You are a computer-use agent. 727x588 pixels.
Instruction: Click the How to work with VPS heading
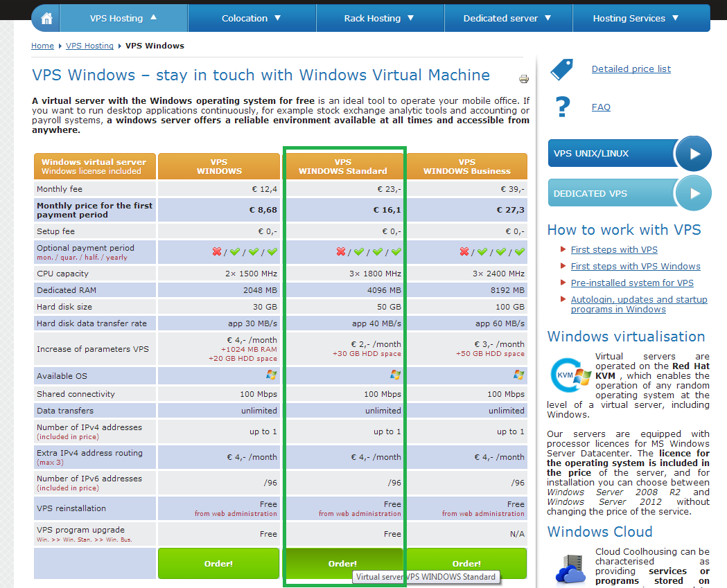tap(624, 230)
